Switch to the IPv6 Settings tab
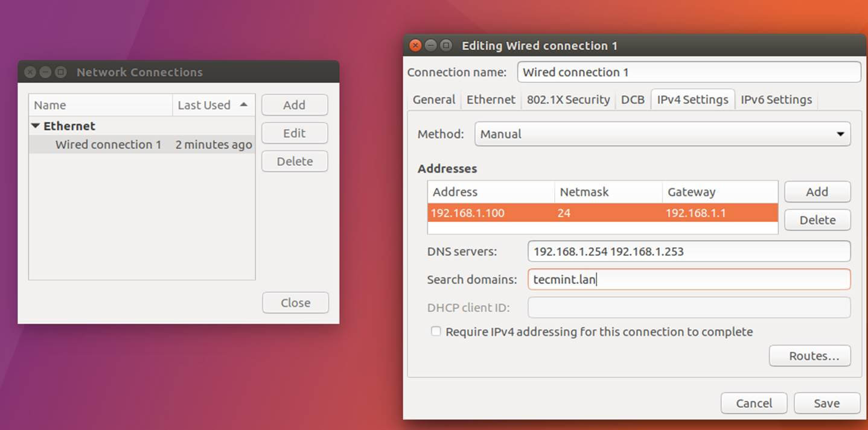Image resolution: width=868 pixels, height=430 pixels. point(776,100)
